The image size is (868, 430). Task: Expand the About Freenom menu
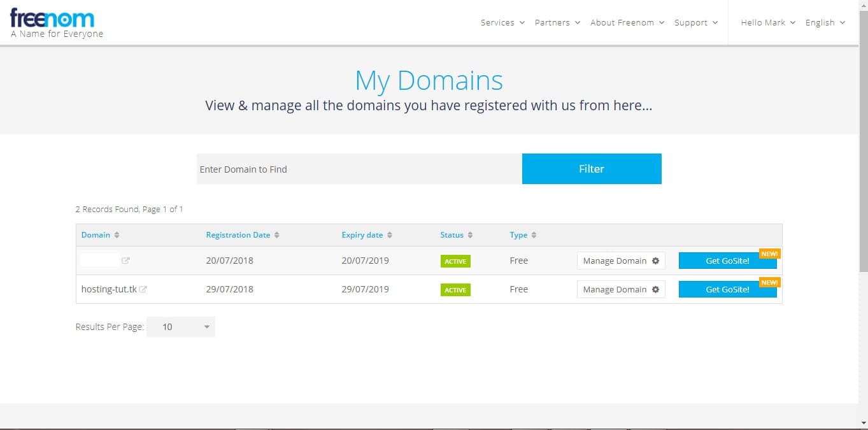pos(627,22)
